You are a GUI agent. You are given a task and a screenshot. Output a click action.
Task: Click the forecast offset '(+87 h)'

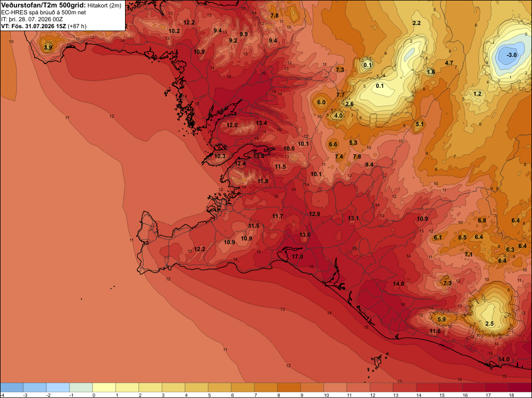[x=77, y=26]
